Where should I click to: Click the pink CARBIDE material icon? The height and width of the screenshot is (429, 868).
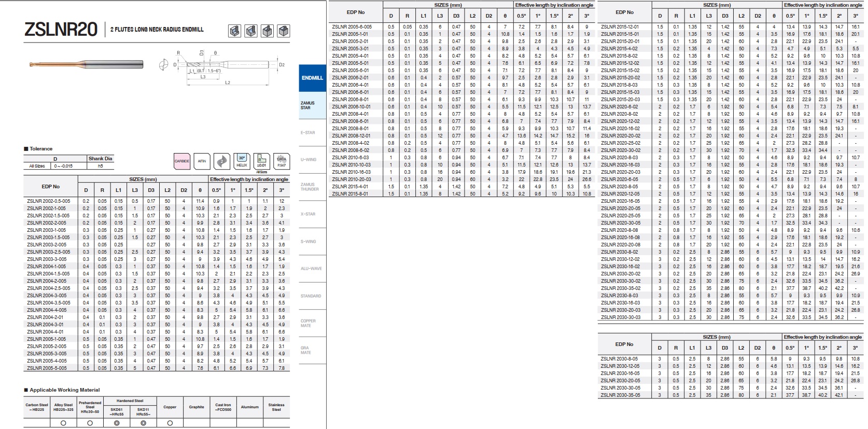pyautogui.click(x=182, y=161)
